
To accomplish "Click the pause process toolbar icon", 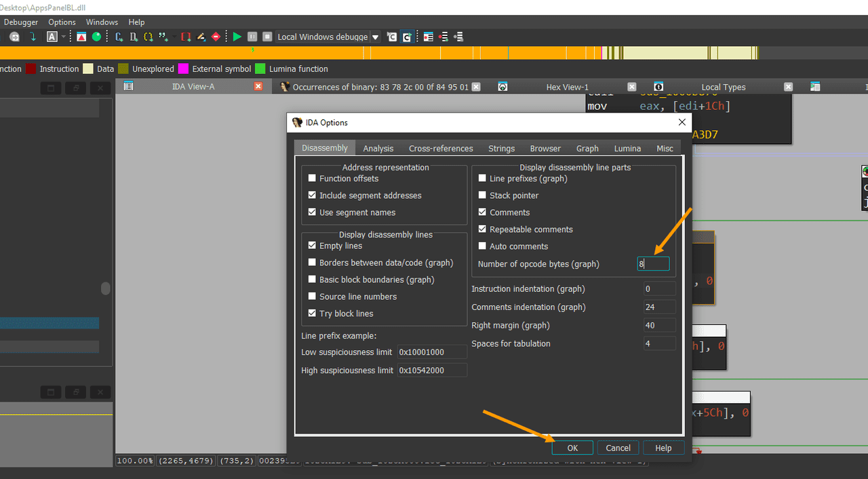I will [x=252, y=37].
